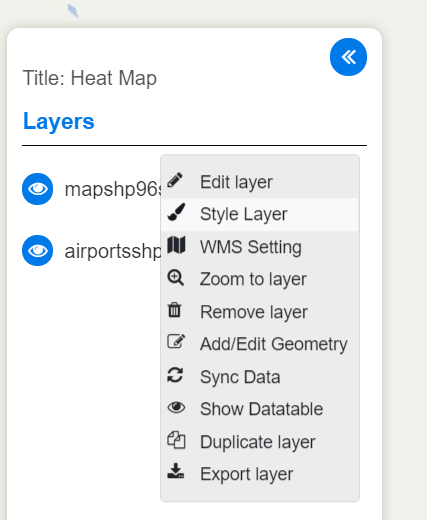Image resolution: width=427 pixels, height=520 pixels.
Task: Click the map icon for WMS Setting
Action: (176, 245)
